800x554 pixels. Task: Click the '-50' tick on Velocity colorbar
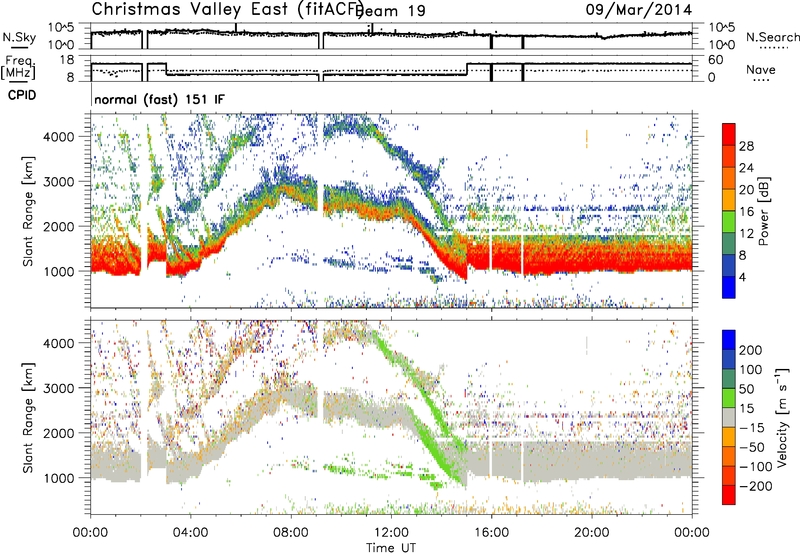tap(752, 447)
